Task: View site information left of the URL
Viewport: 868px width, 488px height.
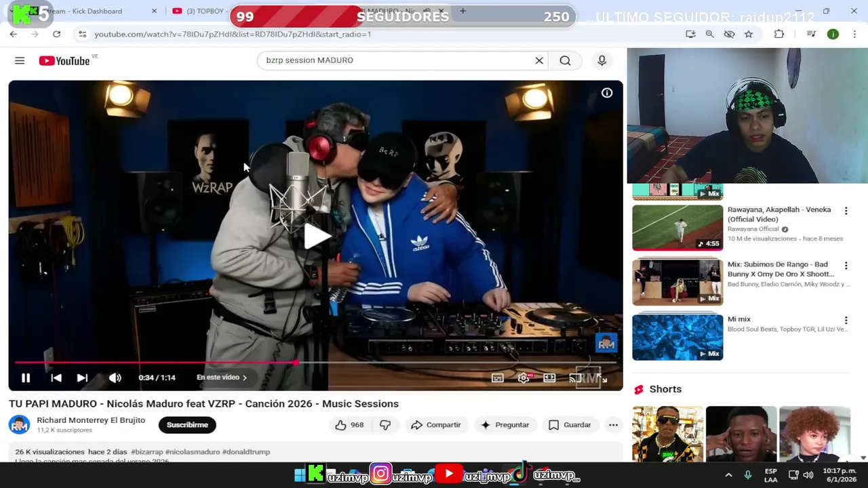Action: click(82, 34)
